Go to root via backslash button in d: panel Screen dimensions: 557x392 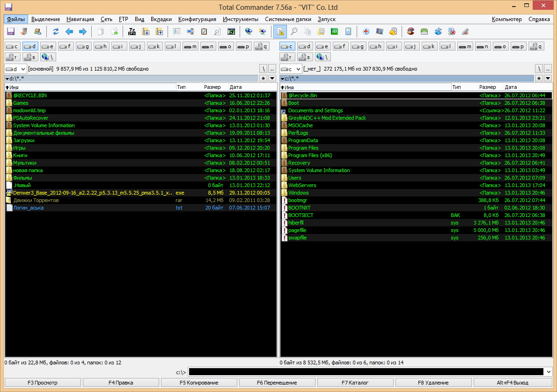pyautogui.click(x=263, y=69)
